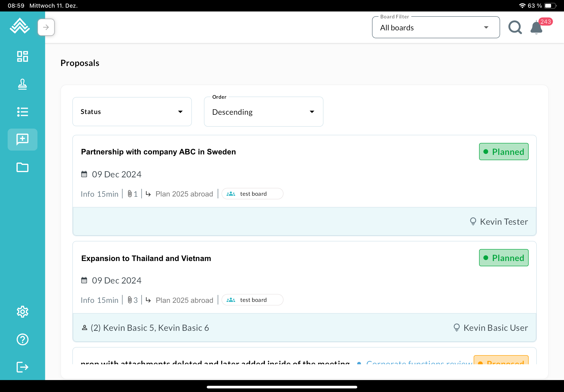
Task: Click the logout icon in sidebar
Action: click(x=22, y=367)
